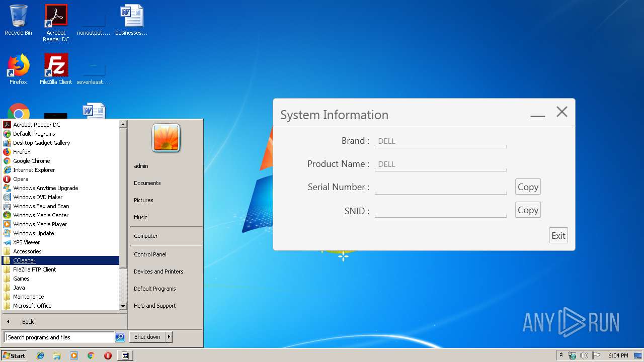Open Windows Media Player taskbar icon
This screenshot has height=362, width=644.
tap(74, 355)
